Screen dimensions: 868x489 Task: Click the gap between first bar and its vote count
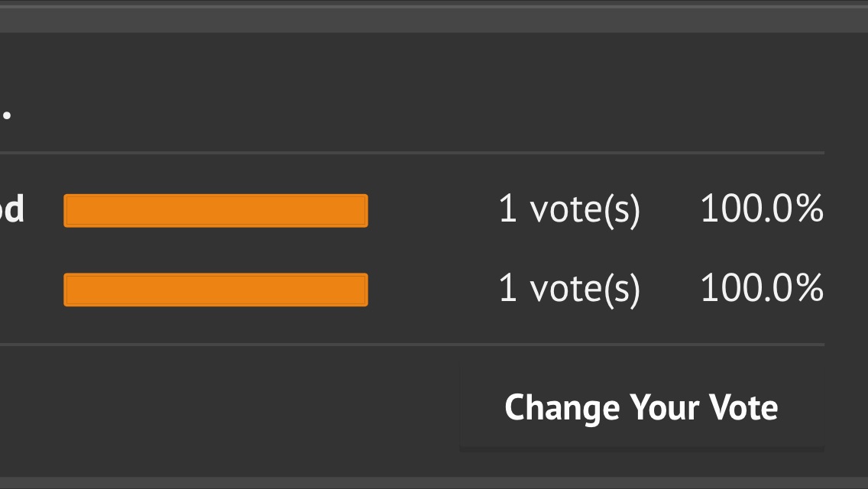tap(432, 210)
